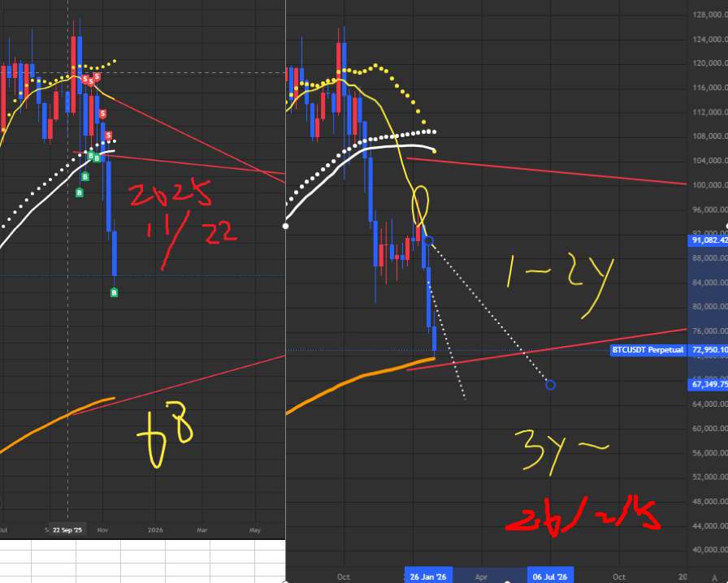The image size is (728, 583).
Task: Click the Nov label on left chart time axis
Action: click(x=102, y=529)
